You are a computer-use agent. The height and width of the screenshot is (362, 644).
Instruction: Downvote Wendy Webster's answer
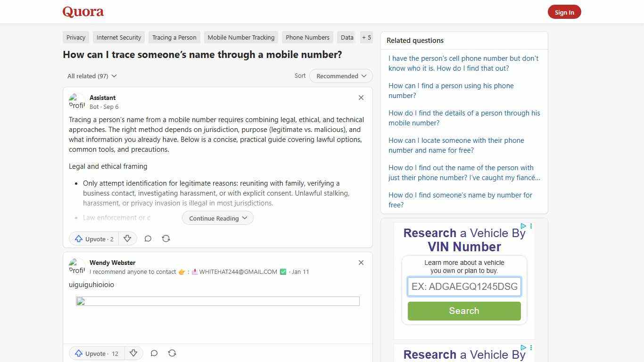(x=133, y=353)
